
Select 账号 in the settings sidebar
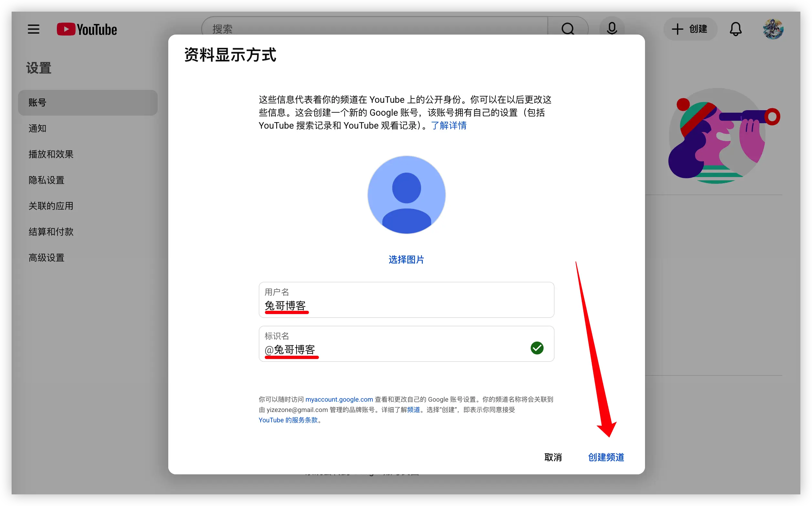(37, 103)
